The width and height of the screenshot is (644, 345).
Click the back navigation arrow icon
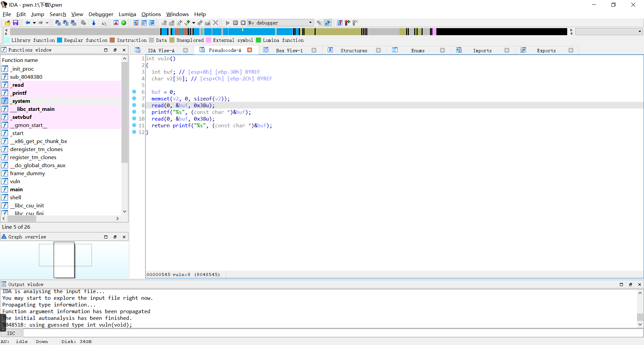point(28,23)
